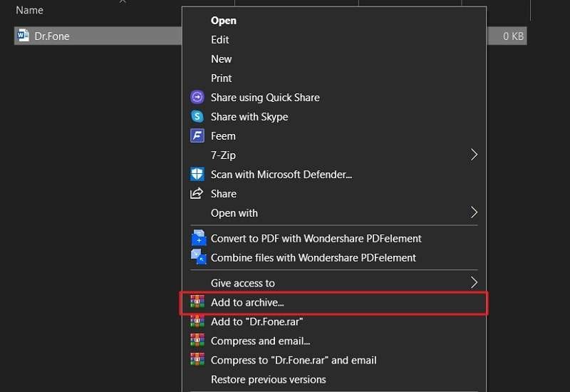This screenshot has height=392, width=570.
Task: Click the Name column header
Action: [x=30, y=10]
